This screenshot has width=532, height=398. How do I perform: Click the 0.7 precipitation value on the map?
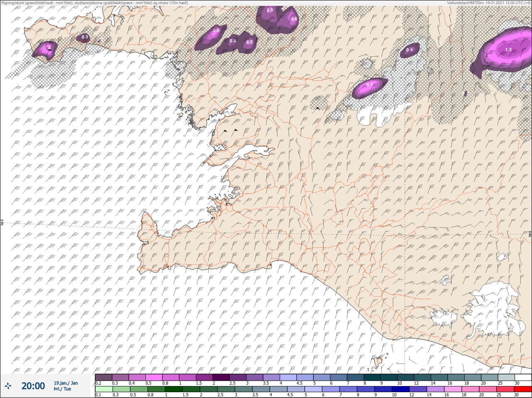369,85
